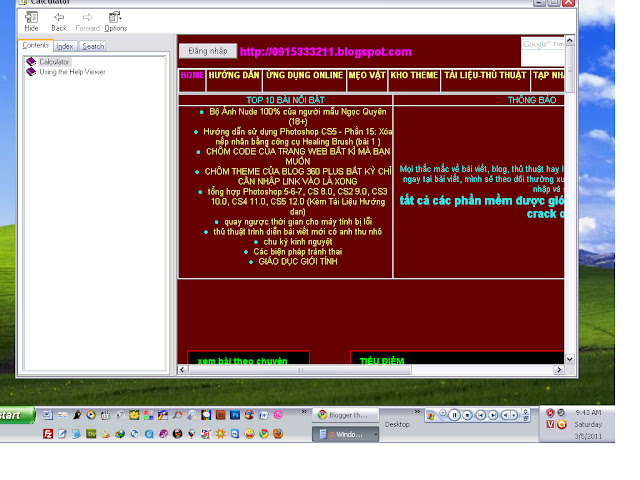Image resolution: width=640 pixels, height=480 pixels.
Task: Open the HOME menu item
Action: (192, 75)
